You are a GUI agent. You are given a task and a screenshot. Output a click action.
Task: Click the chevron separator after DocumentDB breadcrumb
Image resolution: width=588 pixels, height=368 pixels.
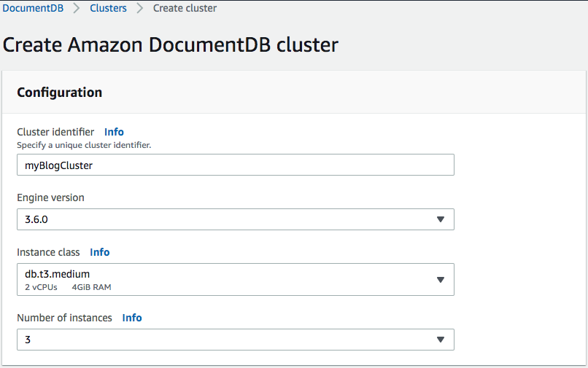pyautogui.click(x=77, y=8)
